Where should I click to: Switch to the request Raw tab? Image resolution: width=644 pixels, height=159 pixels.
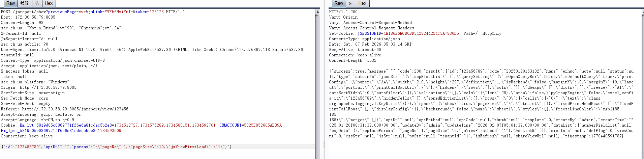tap(10, 3)
